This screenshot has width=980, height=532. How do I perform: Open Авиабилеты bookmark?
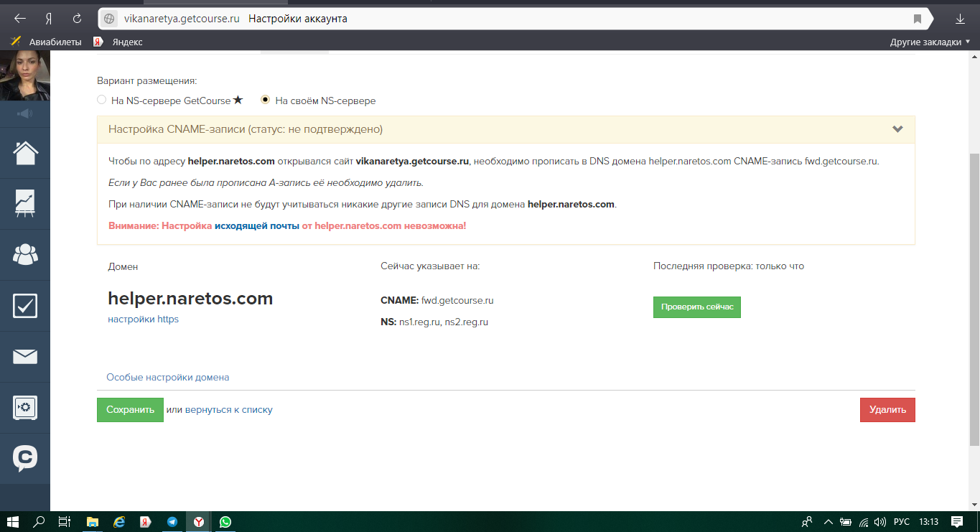coord(47,42)
